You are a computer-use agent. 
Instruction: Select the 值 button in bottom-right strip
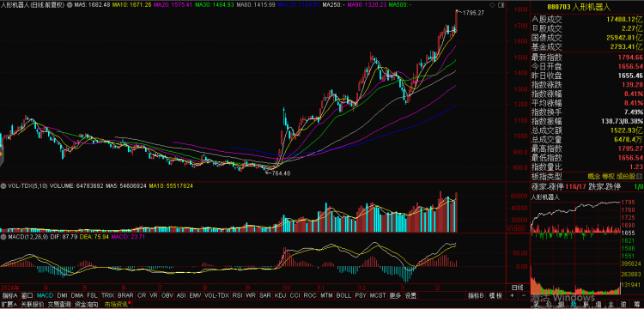tap(598, 305)
